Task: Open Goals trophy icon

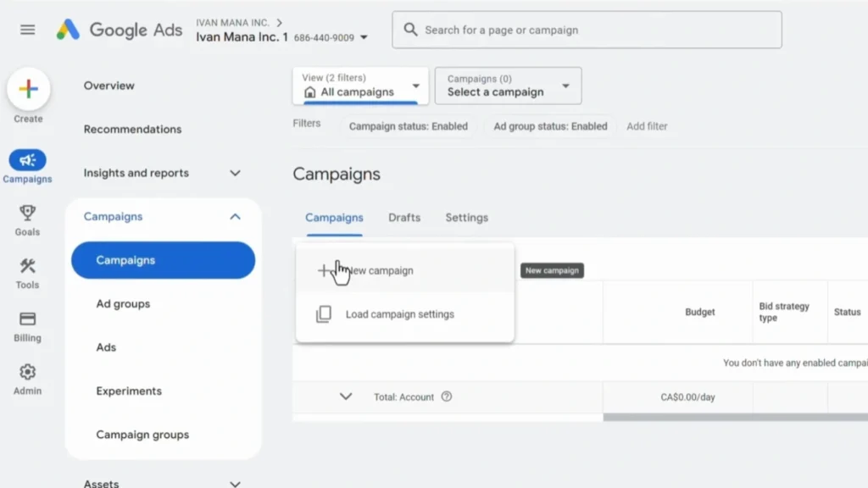Action: click(x=27, y=213)
